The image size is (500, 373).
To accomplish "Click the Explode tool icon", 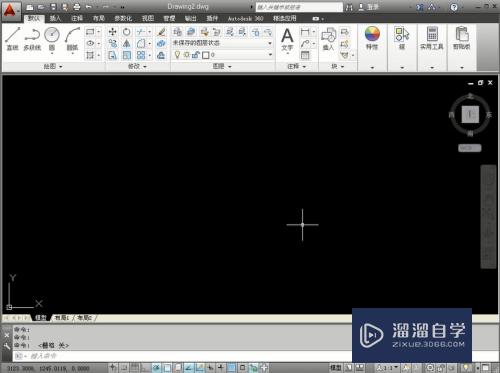I will click(x=161, y=43).
